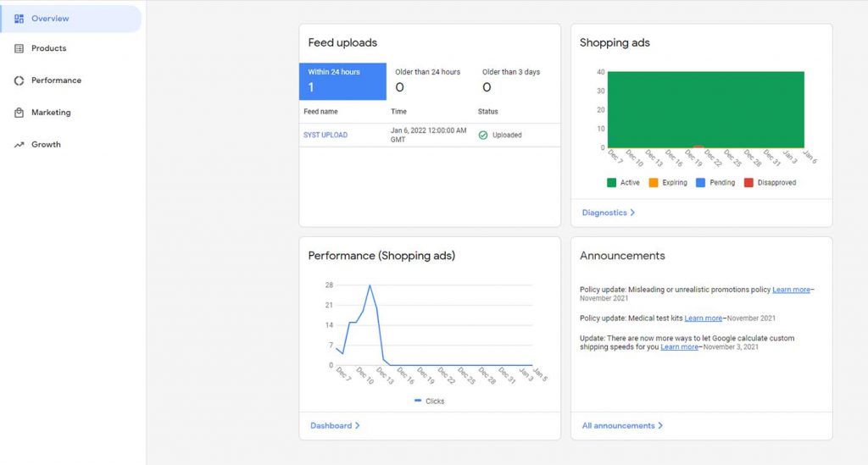Click the clicks line peak near 28
The image size is (868, 465).
[x=370, y=285]
